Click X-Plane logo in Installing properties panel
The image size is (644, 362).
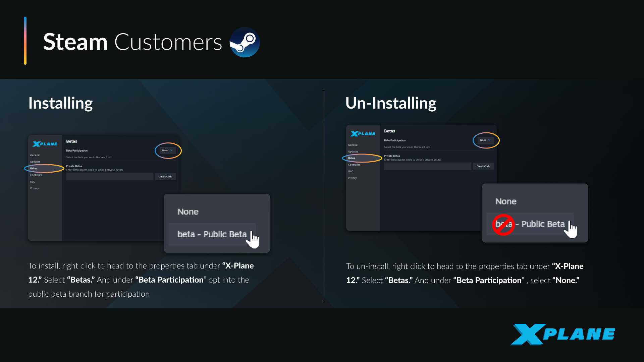point(45,144)
